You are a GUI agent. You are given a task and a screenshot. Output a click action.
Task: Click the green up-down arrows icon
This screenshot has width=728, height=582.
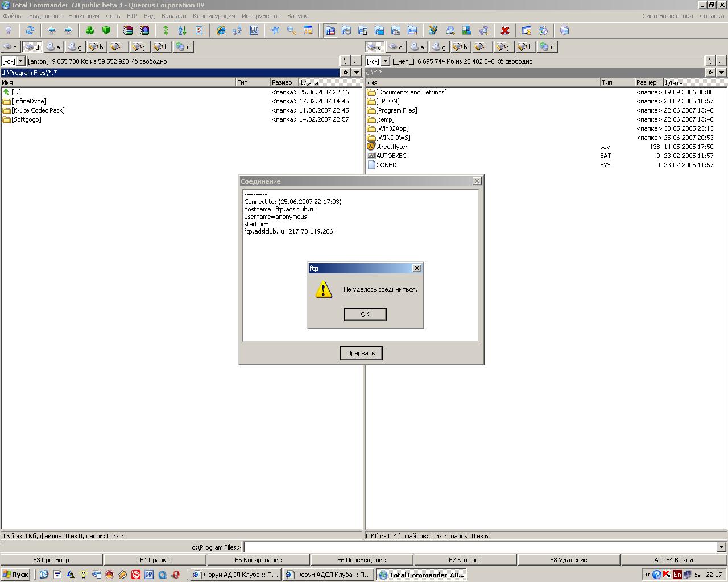click(x=166, y=30)
